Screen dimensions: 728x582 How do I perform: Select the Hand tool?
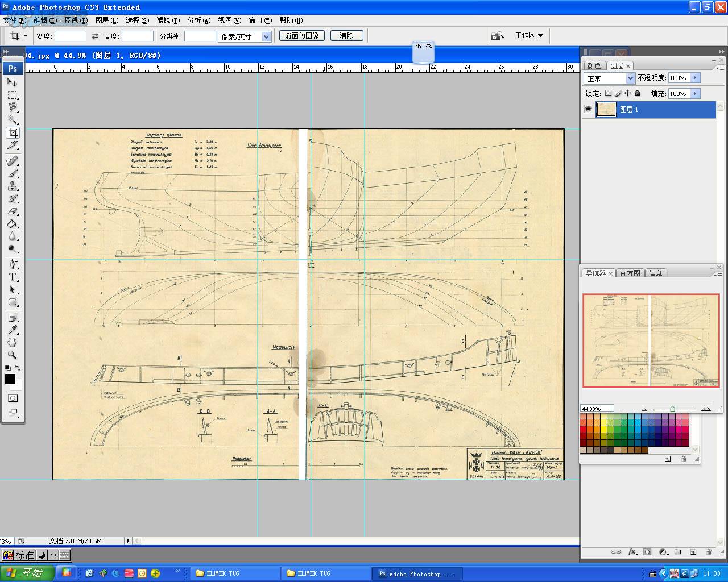tap(13, 342)
